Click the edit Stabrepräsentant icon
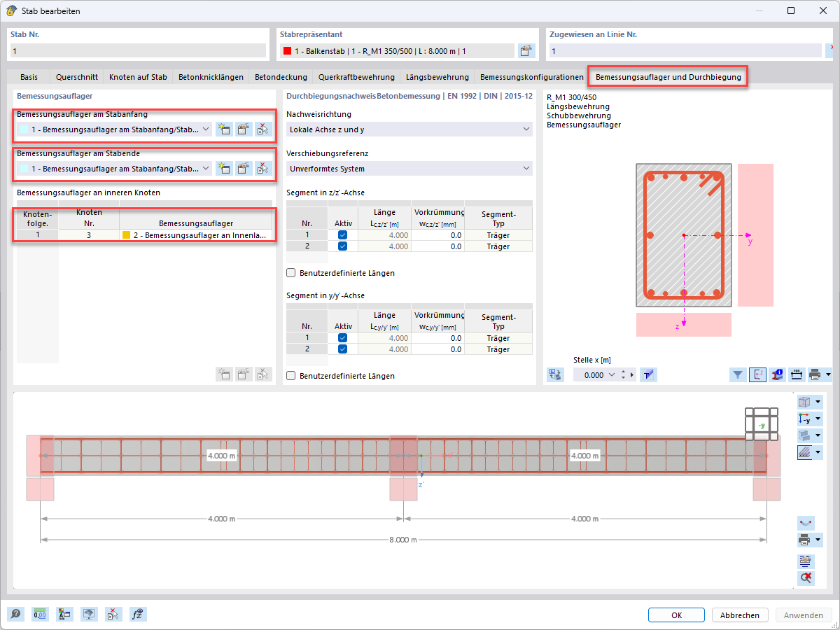 point(526,50)
